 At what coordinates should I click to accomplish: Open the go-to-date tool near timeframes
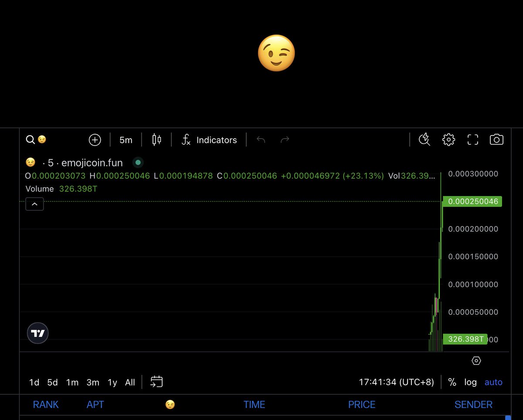156,382
